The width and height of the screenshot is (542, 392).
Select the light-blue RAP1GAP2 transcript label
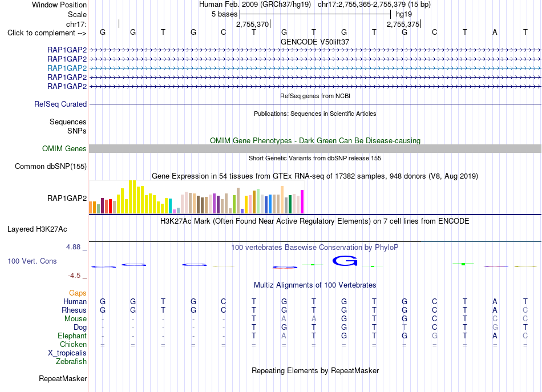[x=67, y=68]
